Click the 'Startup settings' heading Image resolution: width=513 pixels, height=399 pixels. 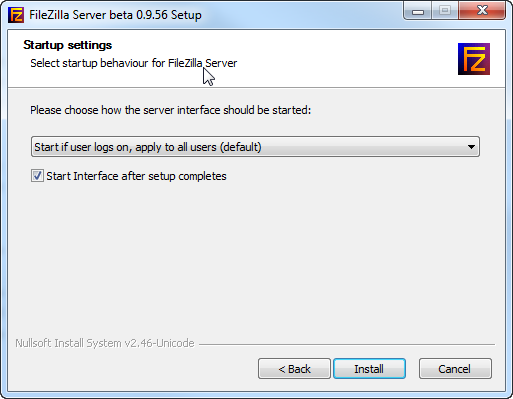coord(68,45)
